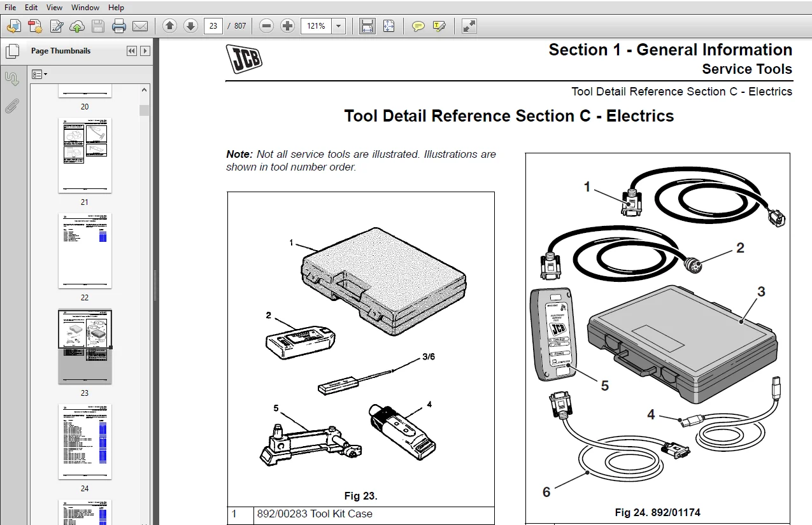This screenshot has width=812, height=525.
Task: Click the 'Fig 23.' caption
Action: click(x=361, y=496)
